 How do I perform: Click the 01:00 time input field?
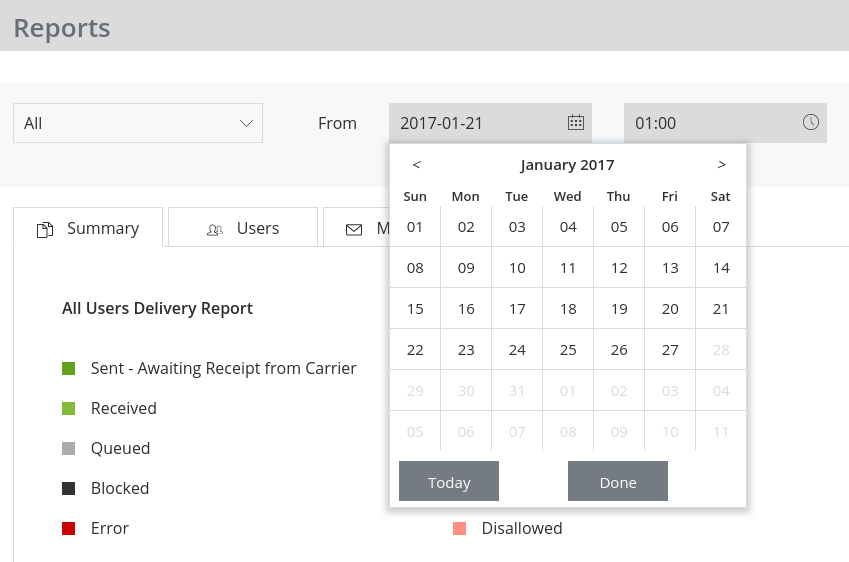(725, 123)
